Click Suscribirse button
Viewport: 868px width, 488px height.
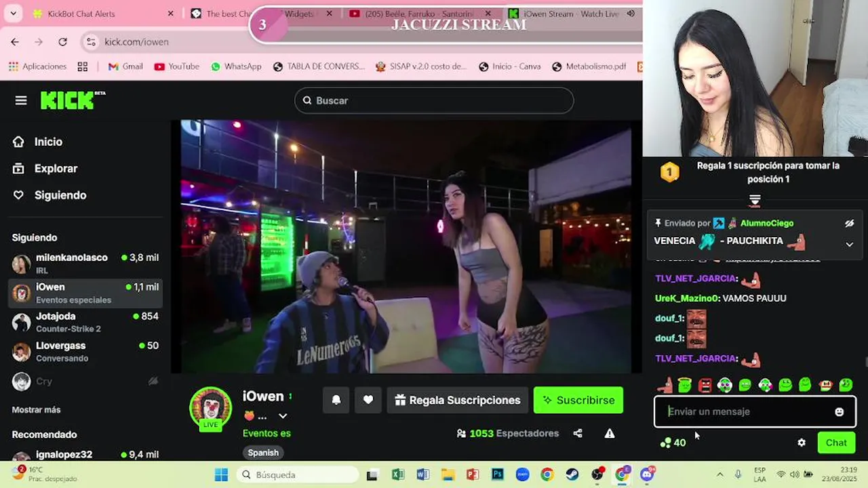click(578, 400)
